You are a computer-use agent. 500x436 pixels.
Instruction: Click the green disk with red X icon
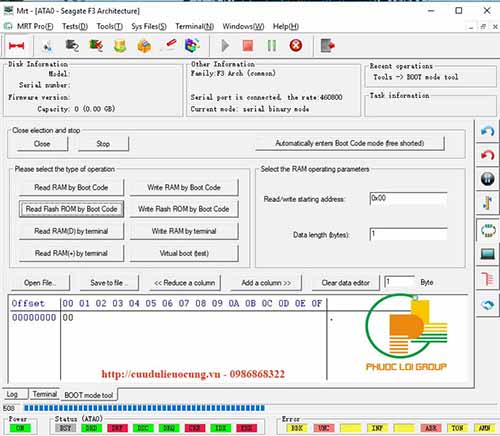[96, 46]
